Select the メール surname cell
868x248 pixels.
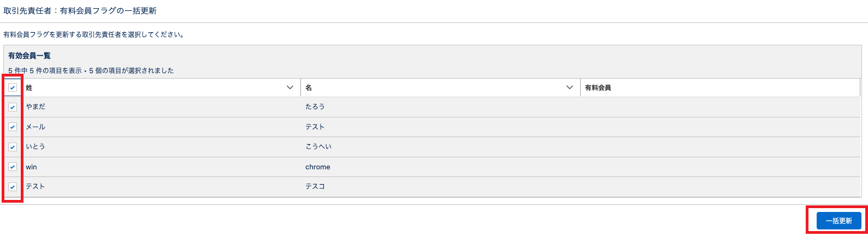[36, 127]
